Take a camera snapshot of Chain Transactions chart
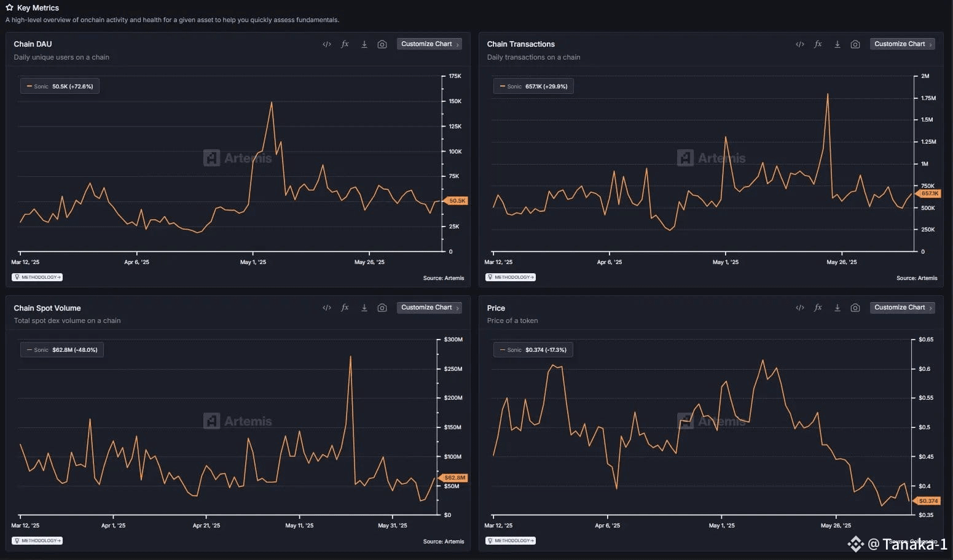953x560 pixels. point(855,44)
